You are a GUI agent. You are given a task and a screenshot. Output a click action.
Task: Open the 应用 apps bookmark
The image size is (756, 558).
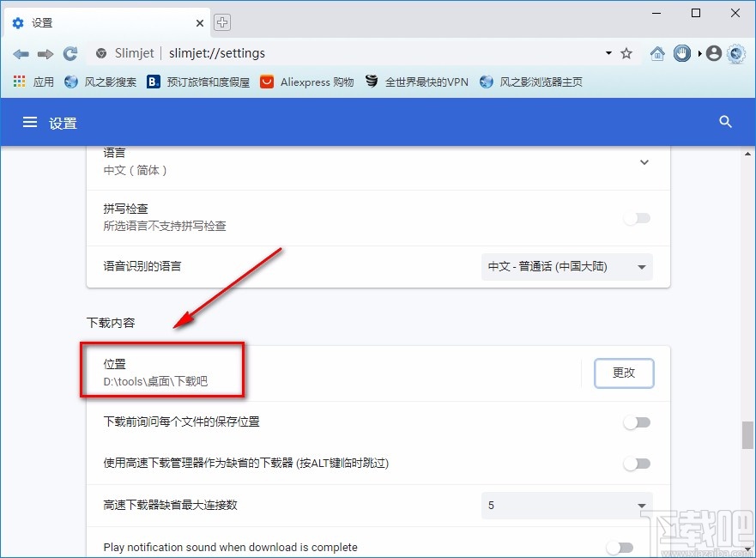pyautogui.click(x=33, y=82)
